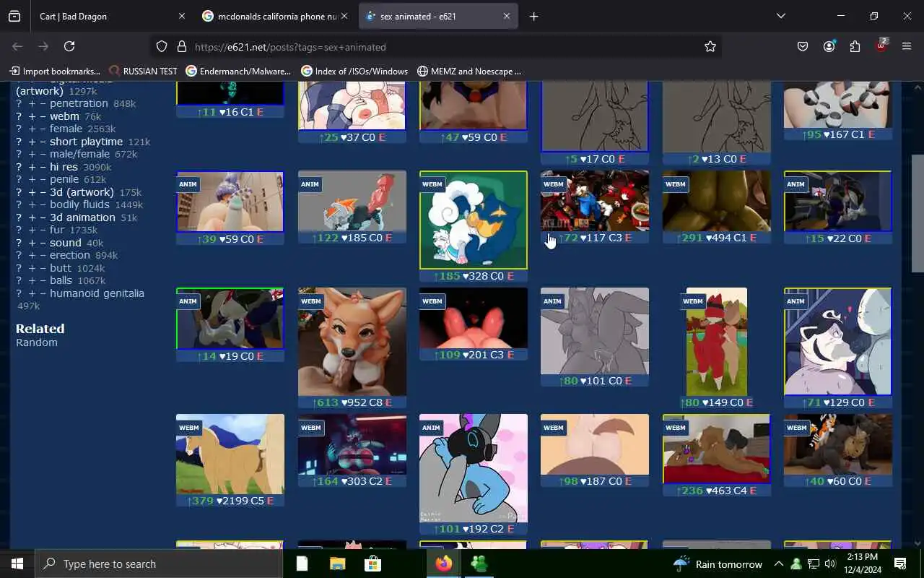Open the Import bookmarks item
Image resolution: width=924 pixels, height=578 pixels.
click(55, 71)
